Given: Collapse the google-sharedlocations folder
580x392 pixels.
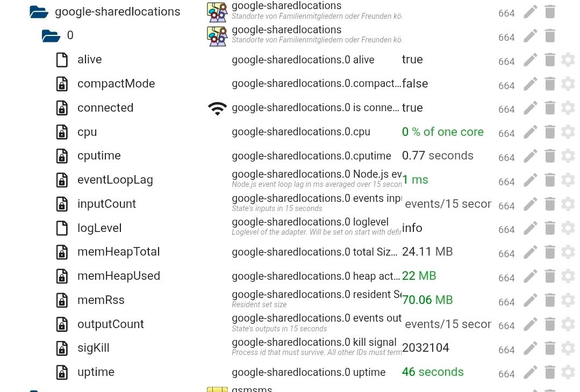Looking at the screenshot, I should [39, 12].
